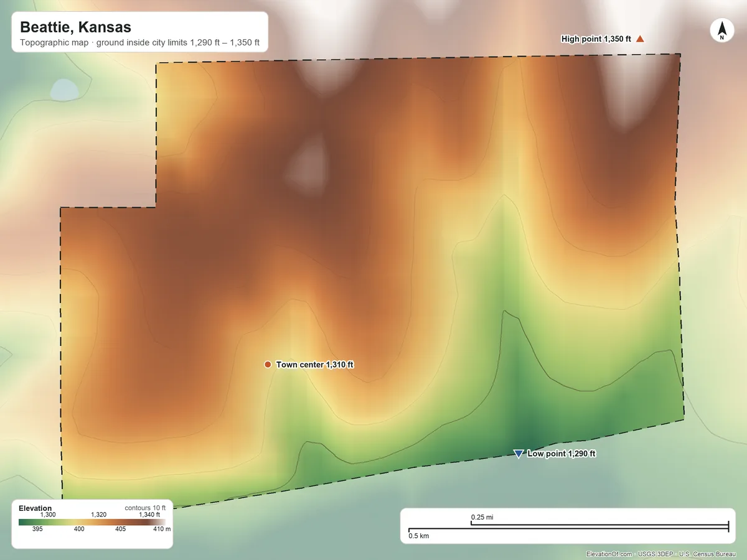The width and height of the screenshot is (747, 560).
Task: Click the town center dot marker
Action: pyautogui.click(x=268, y=365)
